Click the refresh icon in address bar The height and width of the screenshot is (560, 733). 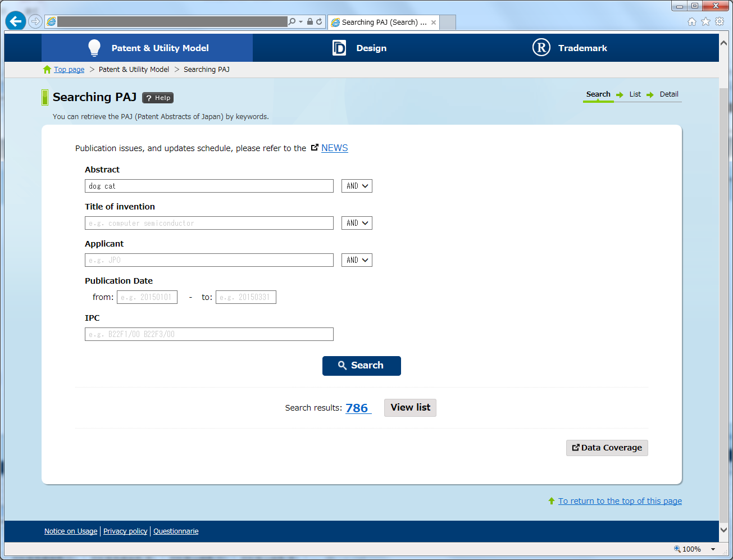point(319,21)
